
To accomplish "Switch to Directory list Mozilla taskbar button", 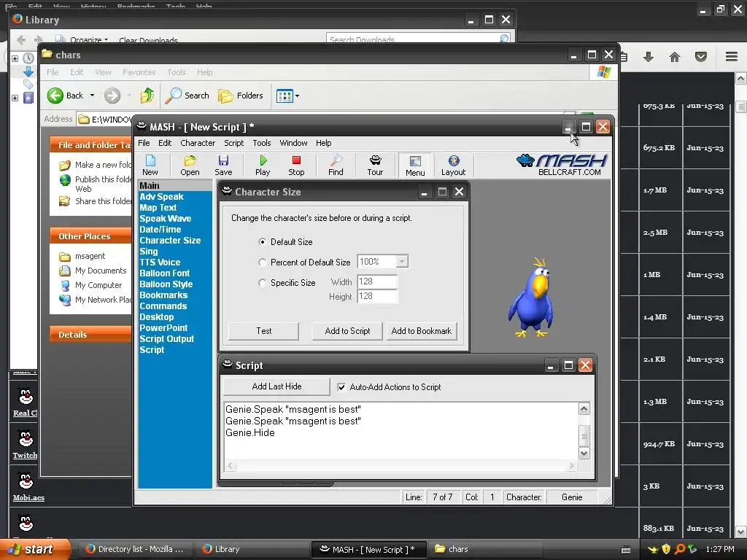I will point(134,549).
